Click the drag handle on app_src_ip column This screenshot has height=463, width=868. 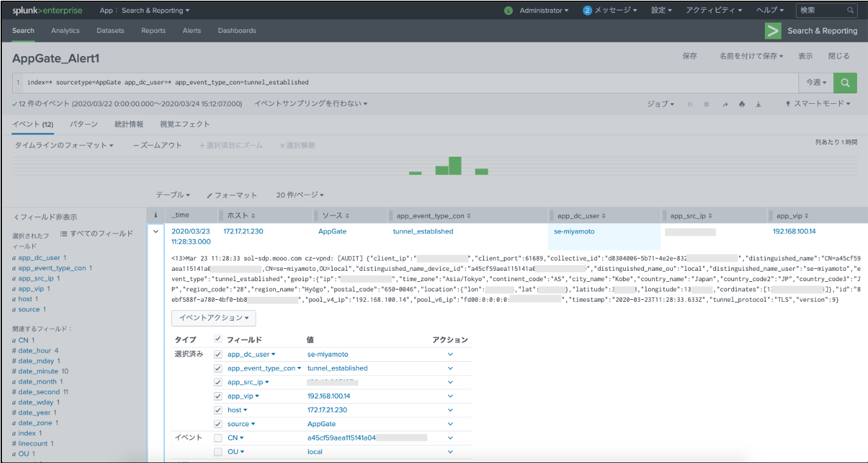click(665, 215)
